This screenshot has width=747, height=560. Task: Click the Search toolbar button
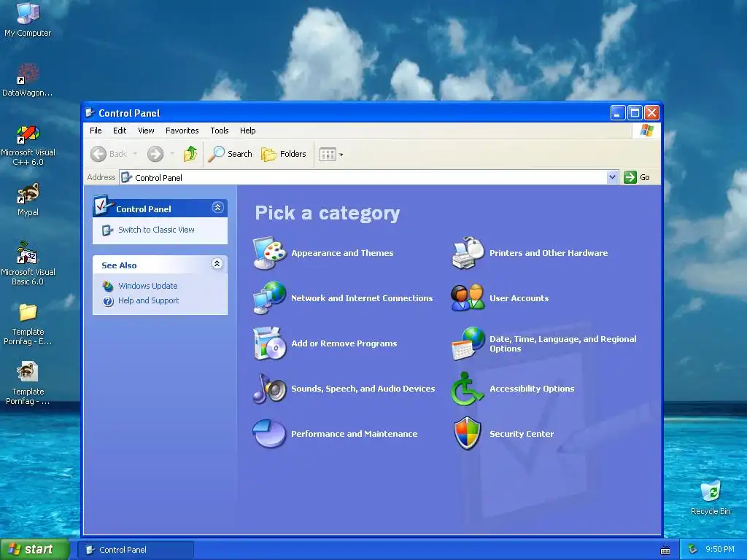tap(230, 154)
